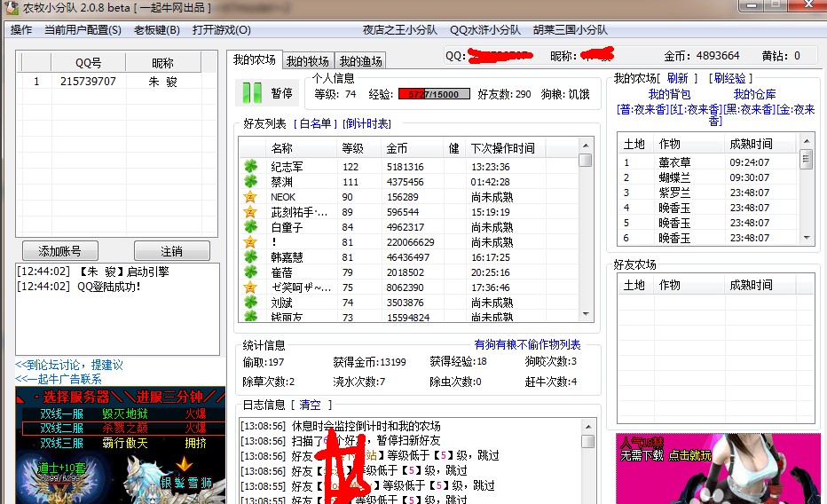
Task: Click star icon beside NEOK
Action: [250, 197]
